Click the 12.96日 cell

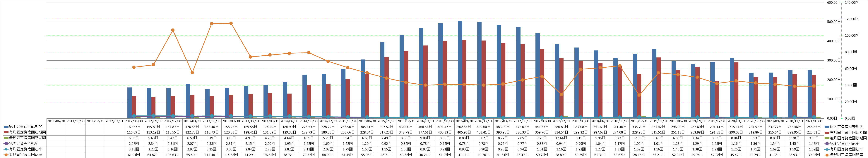pyautogui.click(x=639, y=138)
